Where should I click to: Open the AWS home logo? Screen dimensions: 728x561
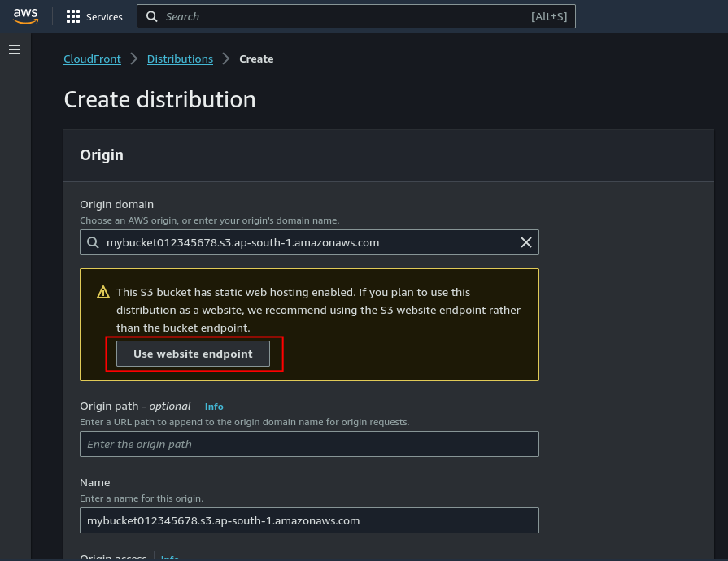(25, 16)
